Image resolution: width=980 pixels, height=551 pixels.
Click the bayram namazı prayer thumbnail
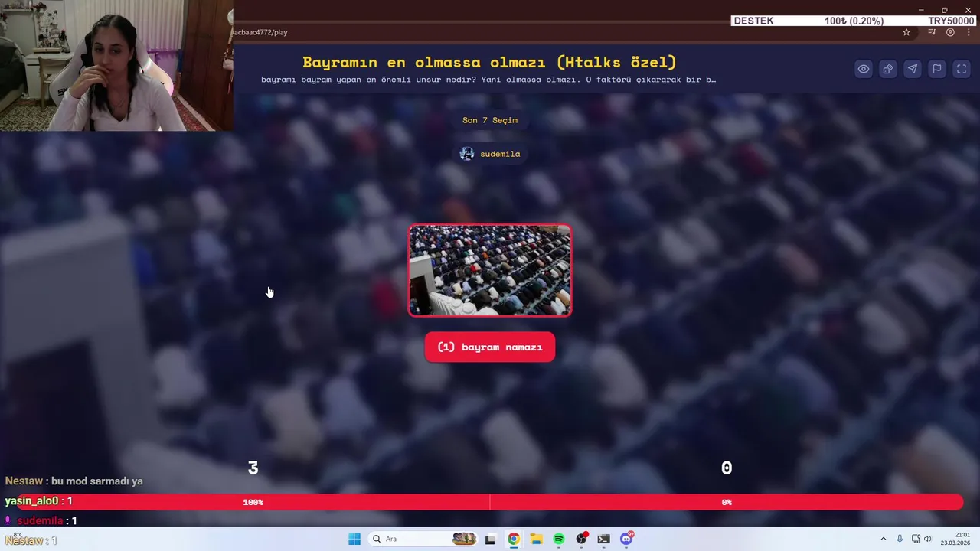[490, 270]
